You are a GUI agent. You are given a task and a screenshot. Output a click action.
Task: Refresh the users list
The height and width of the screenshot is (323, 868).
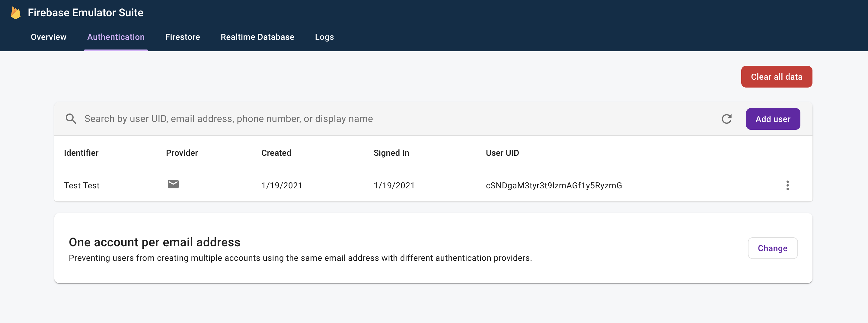point(727,119)
